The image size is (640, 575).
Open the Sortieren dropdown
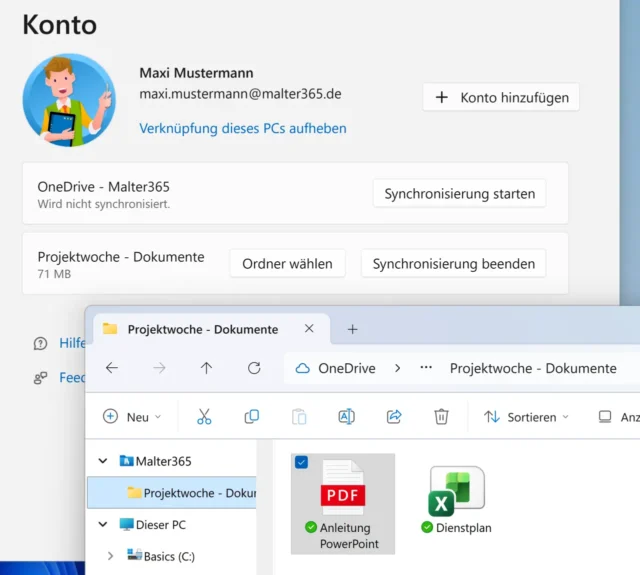[526, 417]
